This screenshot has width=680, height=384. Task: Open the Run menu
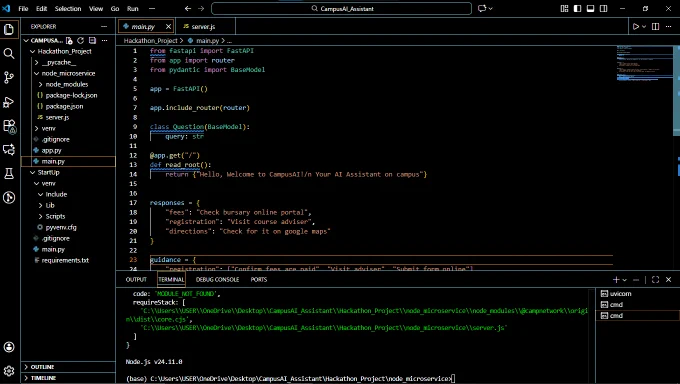132,8
